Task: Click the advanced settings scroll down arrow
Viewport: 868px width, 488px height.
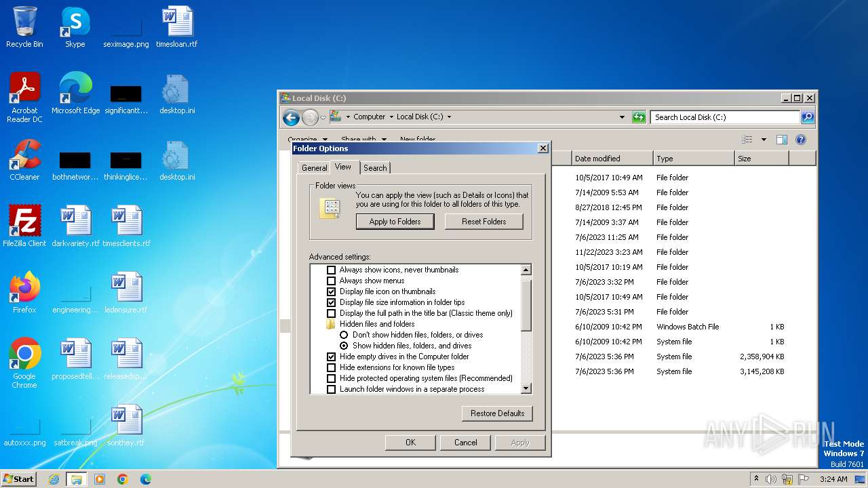Action: (526, 388)
